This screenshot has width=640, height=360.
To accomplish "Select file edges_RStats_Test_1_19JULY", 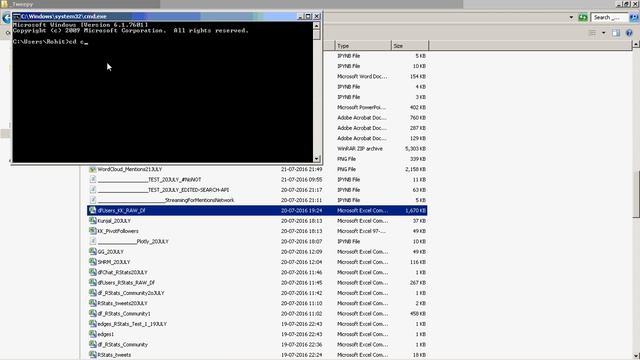I will [x=132, y=324].
